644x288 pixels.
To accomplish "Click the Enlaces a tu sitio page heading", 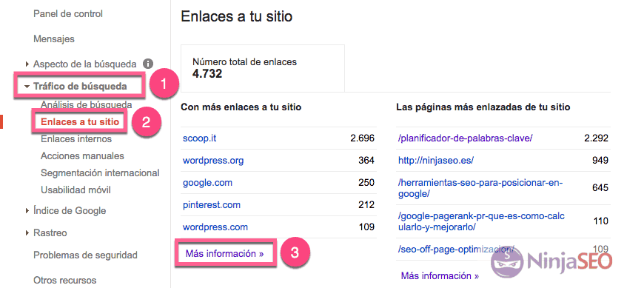I will click(x=237, y=16).
